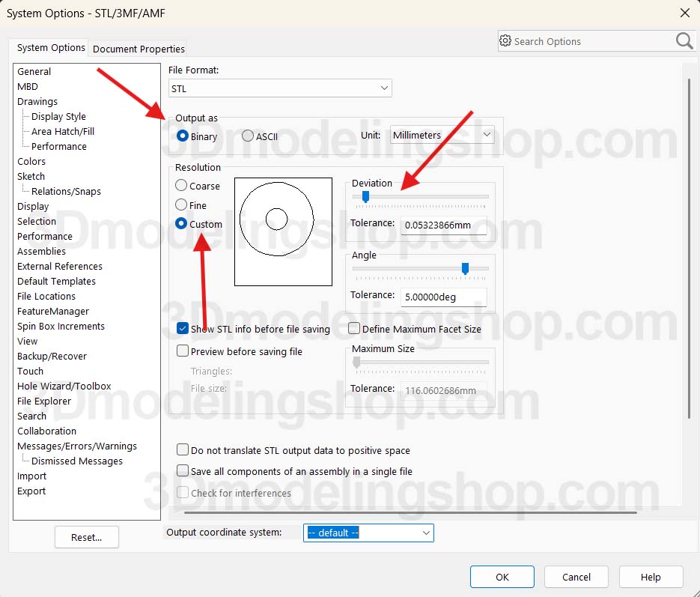The width and height of the screenshot is (700, 597).
Task: Choose the Fine resolution option
Action: pos(181,205)
